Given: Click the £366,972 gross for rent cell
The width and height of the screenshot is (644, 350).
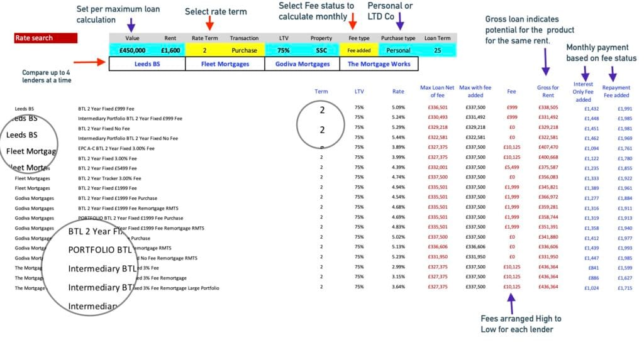Looking at the screenshot, I should coord(548,197).
